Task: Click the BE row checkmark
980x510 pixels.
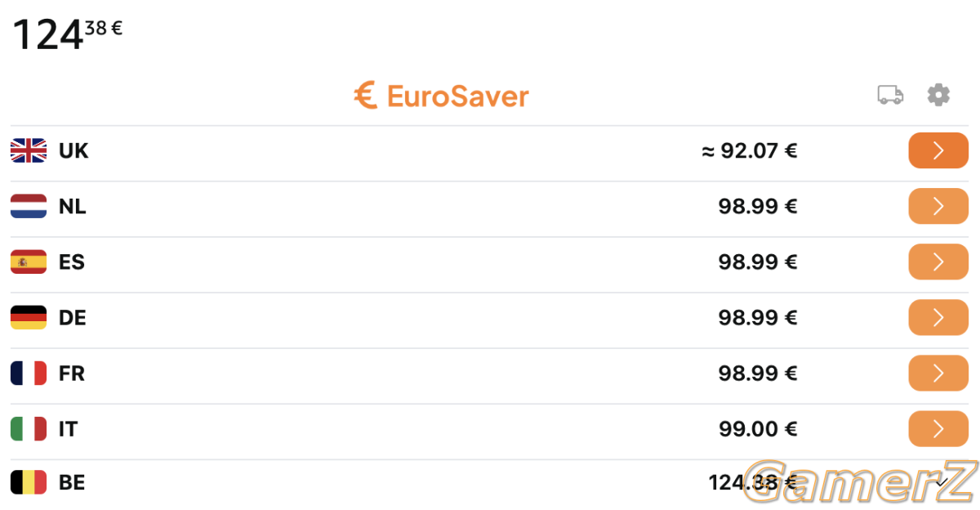Action: point(941,482)
